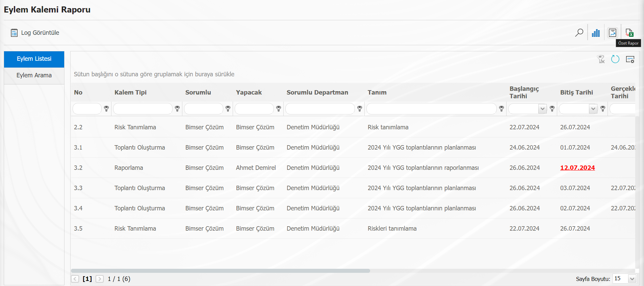The height and width of the screenshot is (286, 644).
Task: Click the search magnifier icon
Action: (579, 33)
